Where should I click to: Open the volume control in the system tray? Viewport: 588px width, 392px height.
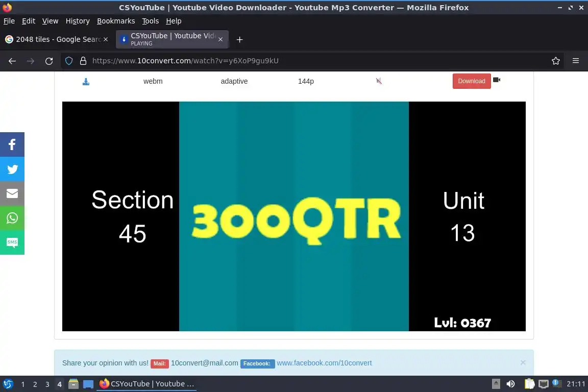pos(510,384)
